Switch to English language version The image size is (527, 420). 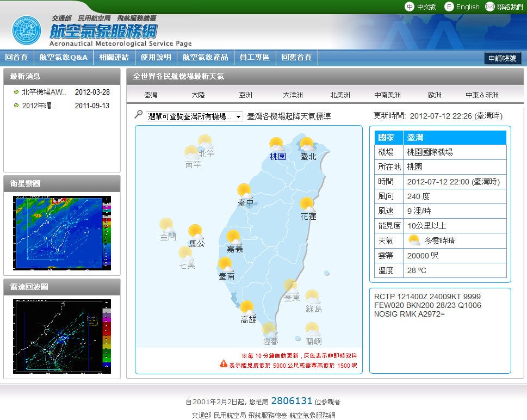click(462, 7)
